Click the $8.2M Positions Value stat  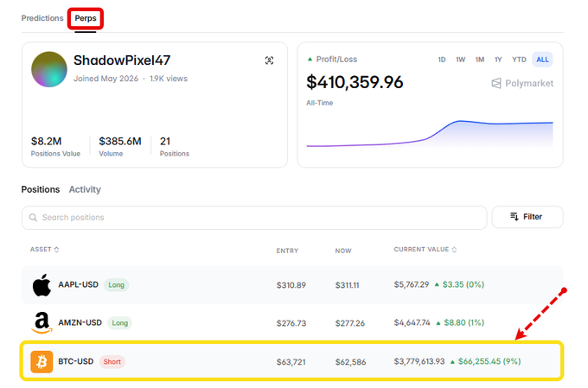click(x=55, y=146)
